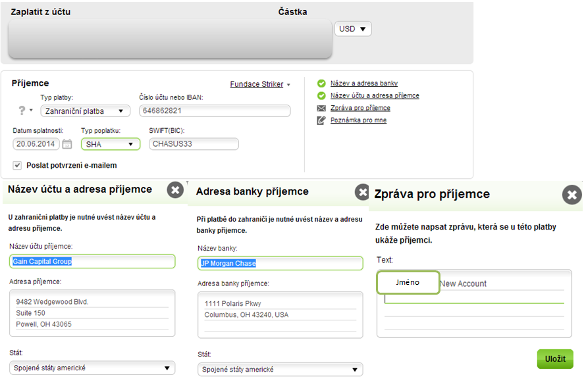Click the Název banky text field
Viewport: 584px width, 392px height.
(280, 263)
